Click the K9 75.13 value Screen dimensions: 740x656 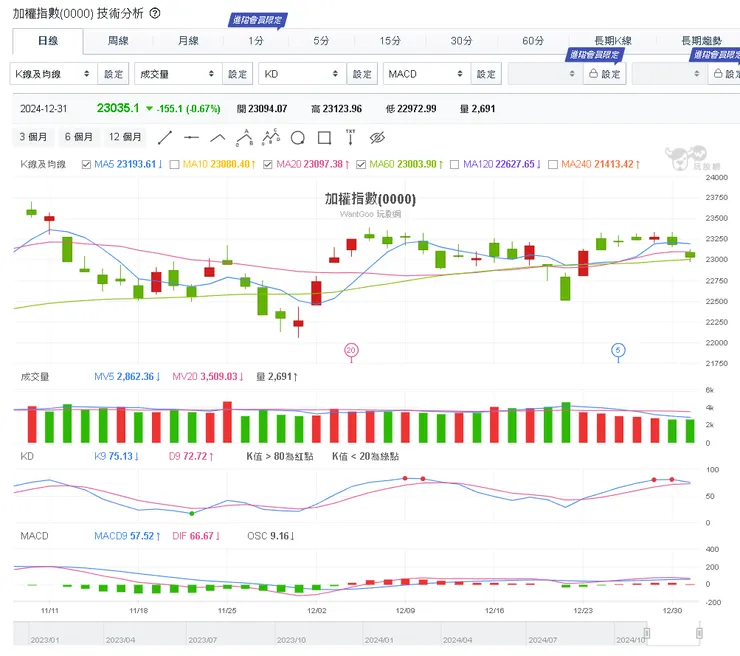[117, 456]
